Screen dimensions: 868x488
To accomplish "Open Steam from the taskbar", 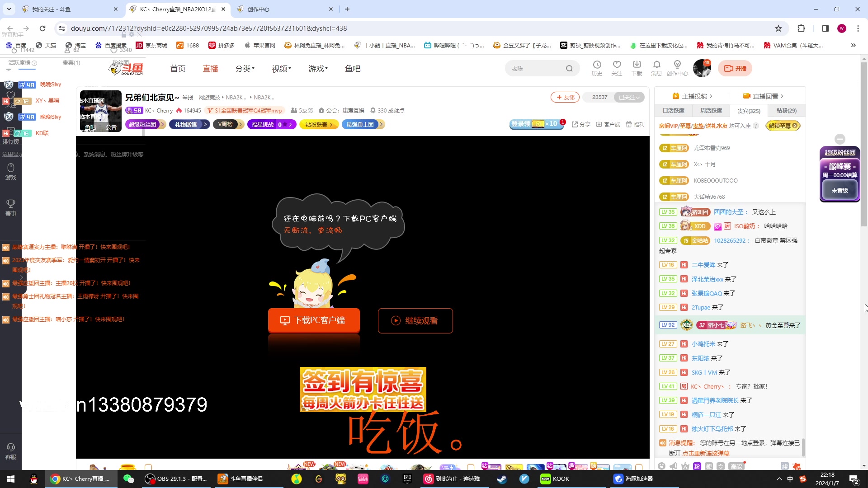I will click(x=502, y=479).
